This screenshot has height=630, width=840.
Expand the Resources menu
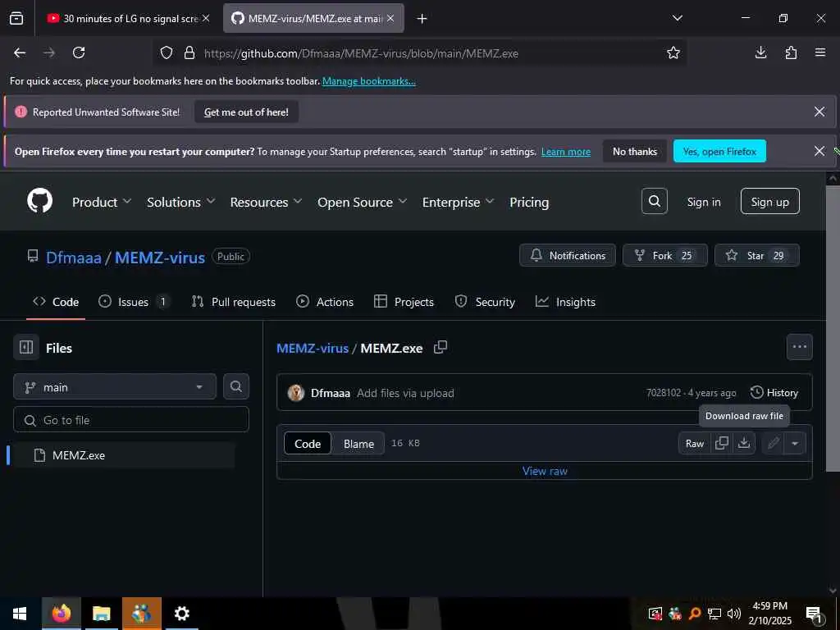[267, 202]
